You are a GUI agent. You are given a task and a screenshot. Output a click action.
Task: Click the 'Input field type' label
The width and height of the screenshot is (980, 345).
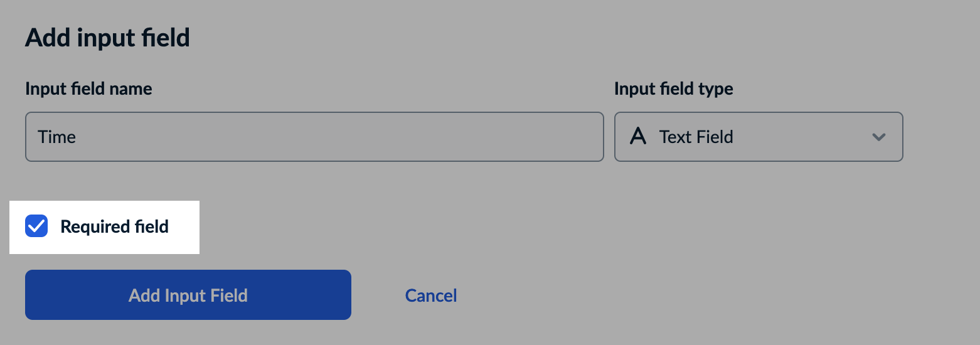(x=673, y=89)
